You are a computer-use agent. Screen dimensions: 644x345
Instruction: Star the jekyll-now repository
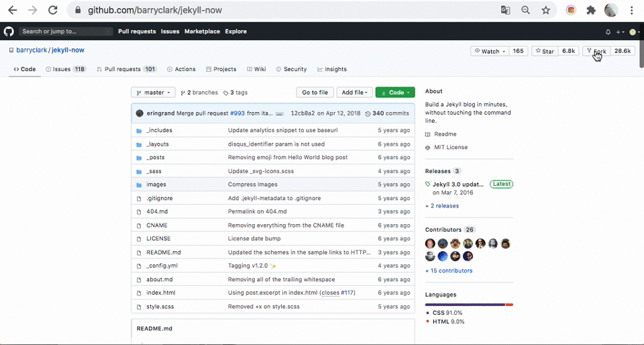pos(544,51)
